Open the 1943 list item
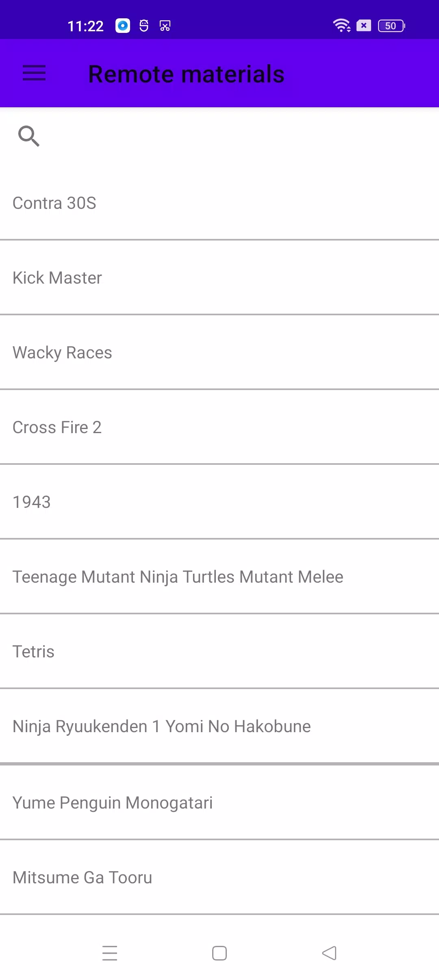Screen dimensions: 439x980 (x=32, y=502)
